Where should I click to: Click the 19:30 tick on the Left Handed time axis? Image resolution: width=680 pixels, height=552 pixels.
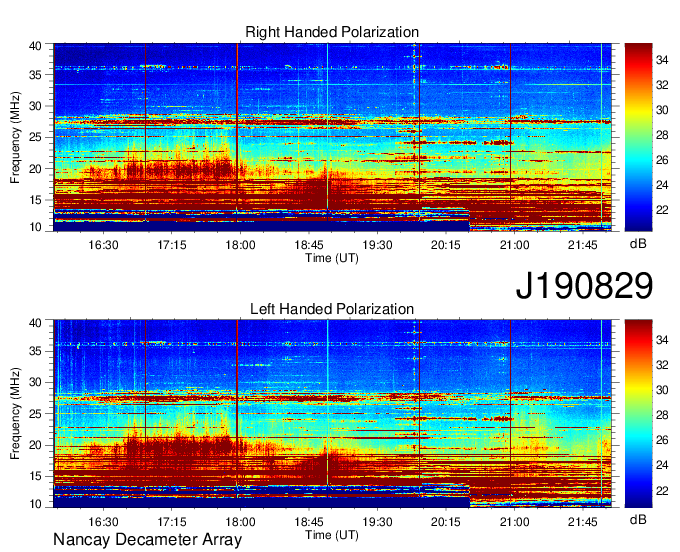(377, 522)
